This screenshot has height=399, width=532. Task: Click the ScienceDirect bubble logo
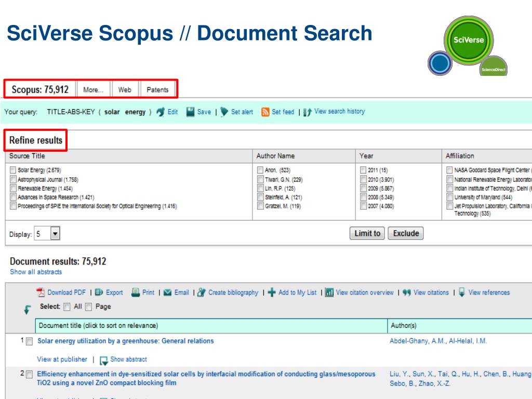[494, 66]
